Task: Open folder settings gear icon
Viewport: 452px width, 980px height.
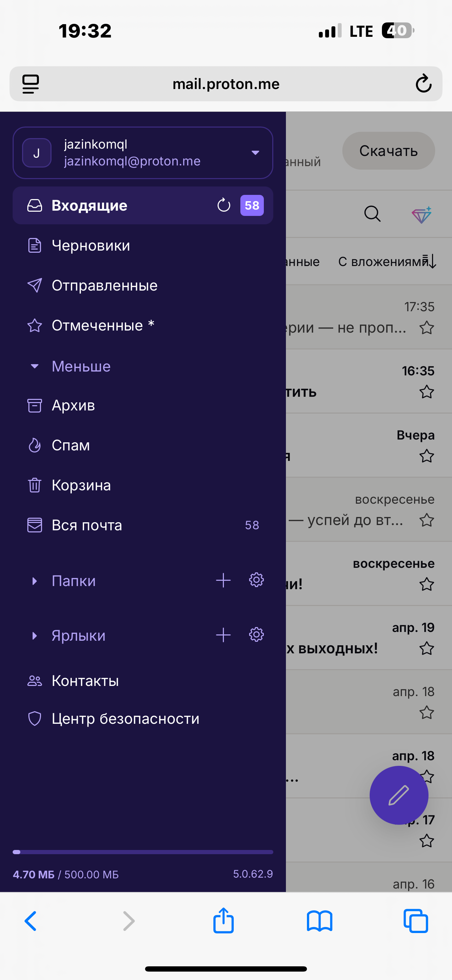Action: click(x=256, y=580)
